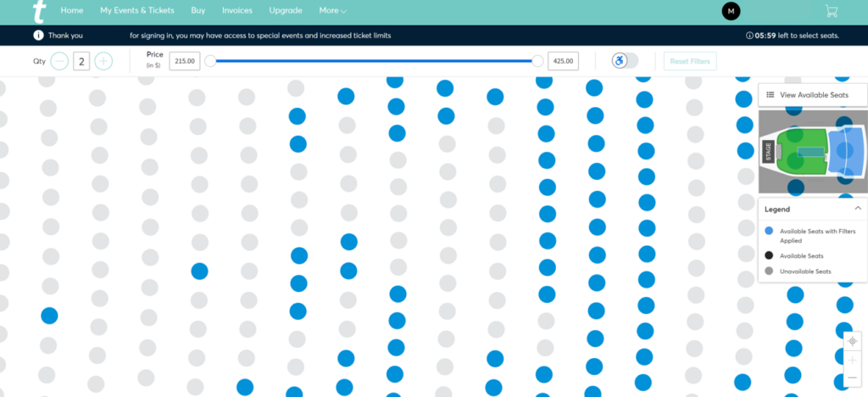The width and height of the screenshot is (868, 397).
Task: Click the maximum price slider handle
Action: click(537, 61)
